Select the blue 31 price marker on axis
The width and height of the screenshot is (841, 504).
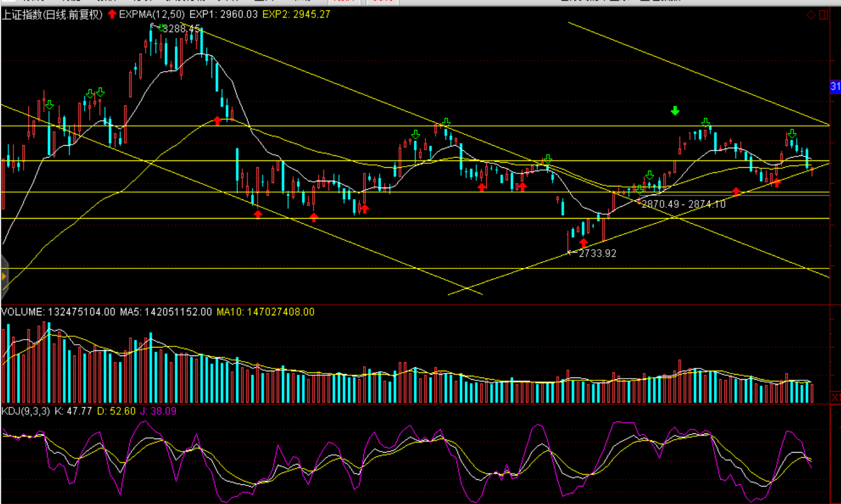click(x=835, y=86)
